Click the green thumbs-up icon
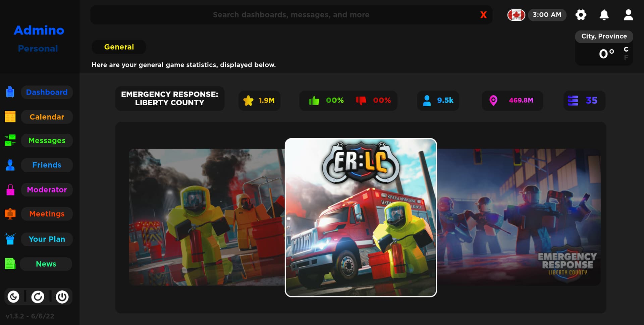The height and width of the screenshot is (325, 644). click(314, 100)
